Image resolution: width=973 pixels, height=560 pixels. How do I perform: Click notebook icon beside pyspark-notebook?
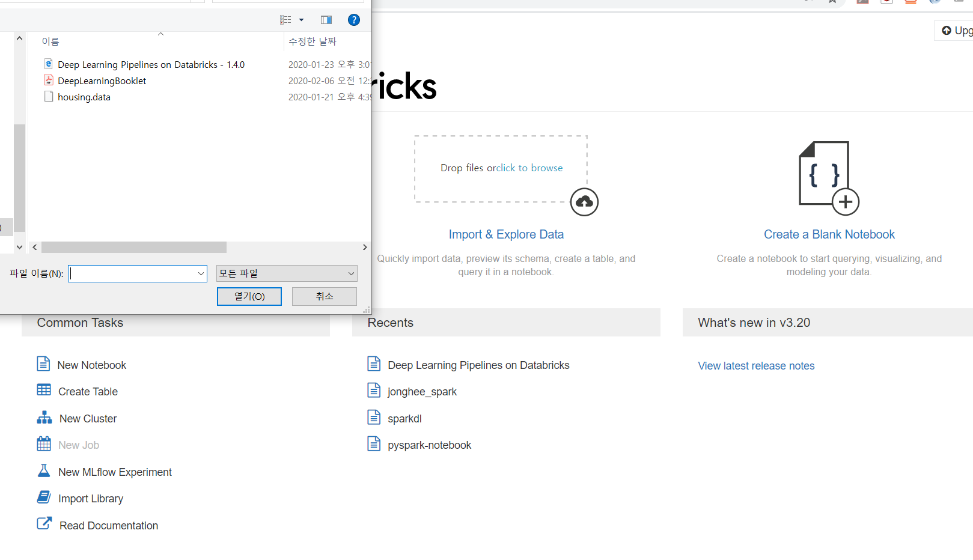(x=374, y=443)
